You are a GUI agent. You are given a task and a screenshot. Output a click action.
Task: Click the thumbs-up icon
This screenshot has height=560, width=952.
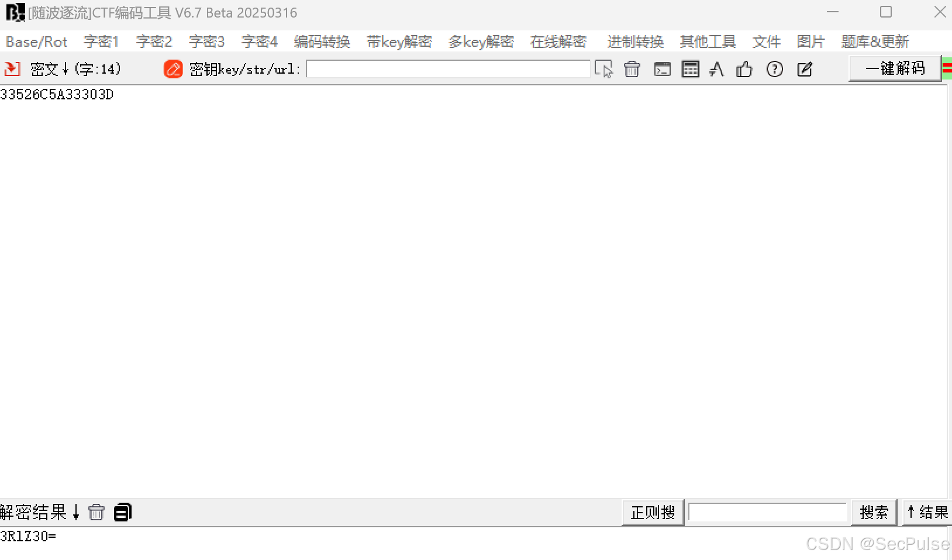pyautogui.click(x=744, y=69)
